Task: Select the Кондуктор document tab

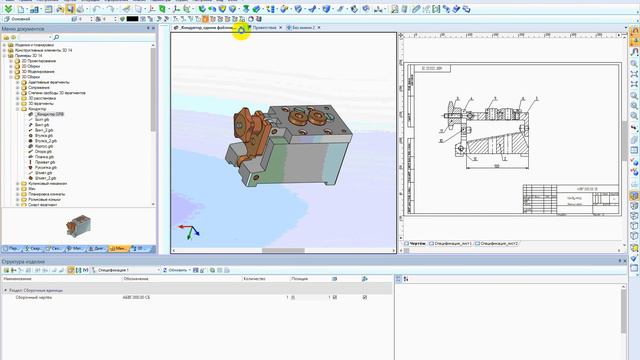Action: pyautogui.click(x=207, y=28)
